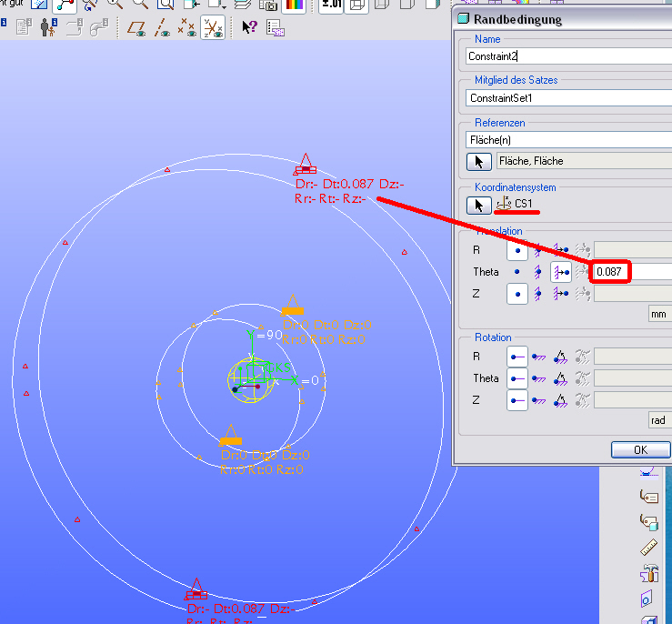The image size is (672, 624).
Task: Toggle datum axis display icon
Action: pos(162,28)
